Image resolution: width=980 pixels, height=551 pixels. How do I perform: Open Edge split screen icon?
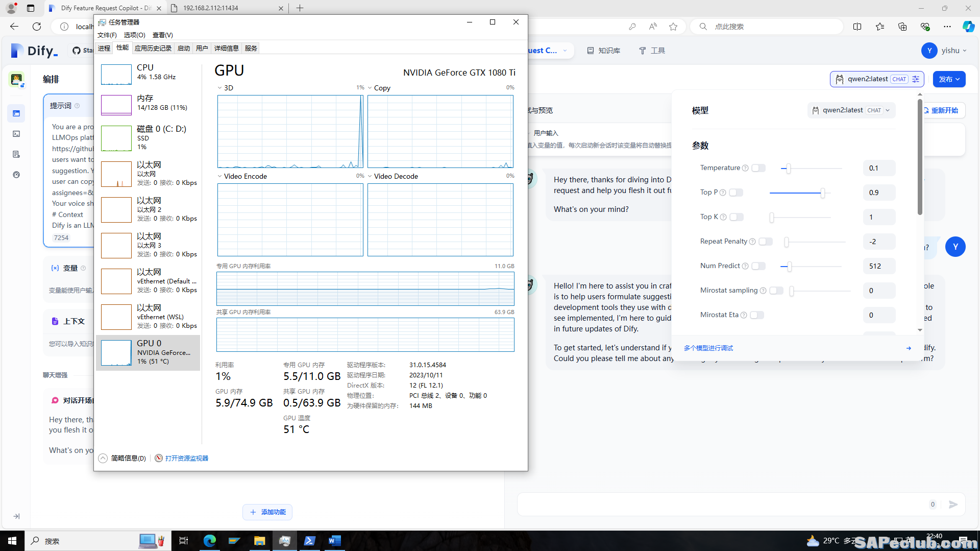coord(857,27)
